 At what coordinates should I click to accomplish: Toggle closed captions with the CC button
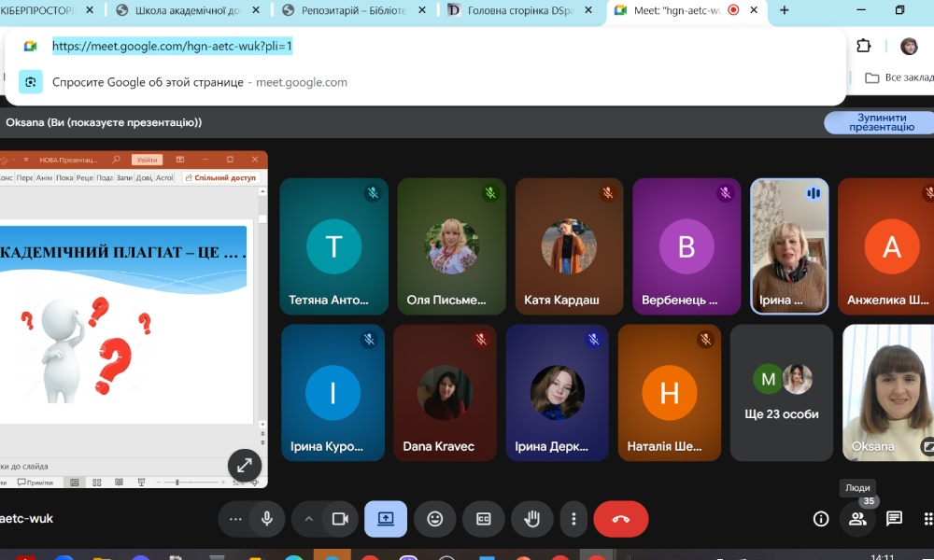(x=483, y=519)
